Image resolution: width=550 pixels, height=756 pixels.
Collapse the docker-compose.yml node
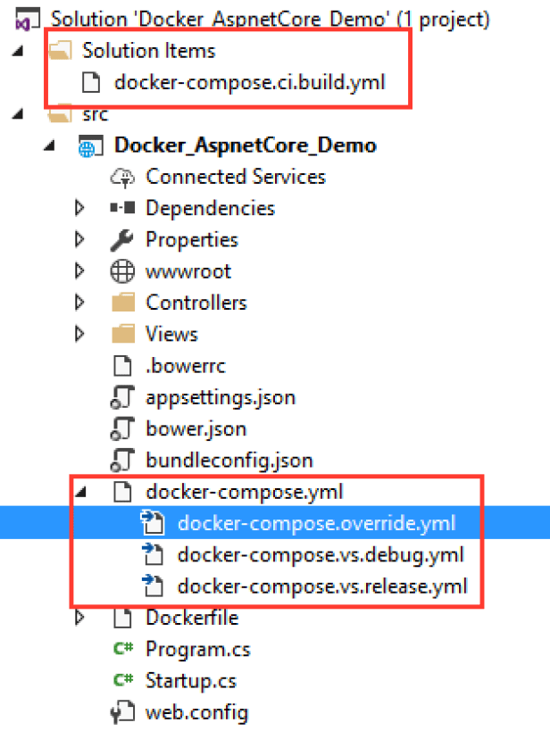79,492
